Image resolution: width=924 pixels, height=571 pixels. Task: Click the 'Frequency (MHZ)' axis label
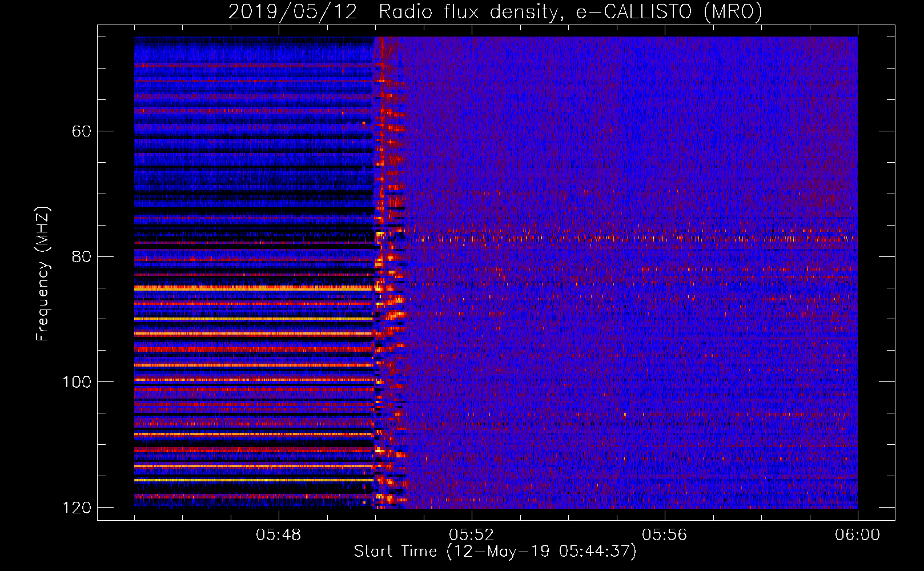tap(42, 274)
